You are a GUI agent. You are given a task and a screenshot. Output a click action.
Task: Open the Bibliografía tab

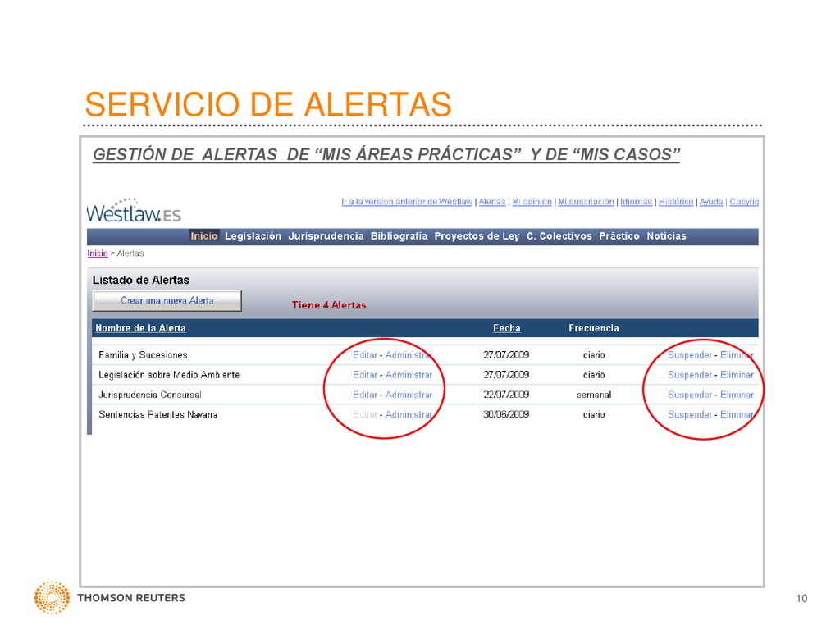click(x=399, y=236)
